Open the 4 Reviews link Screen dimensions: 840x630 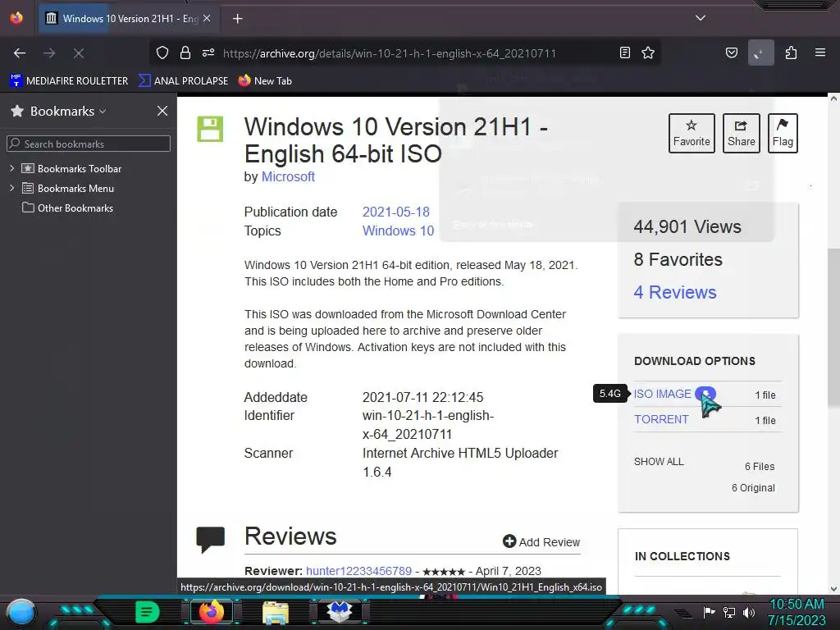tap(675, 292)
